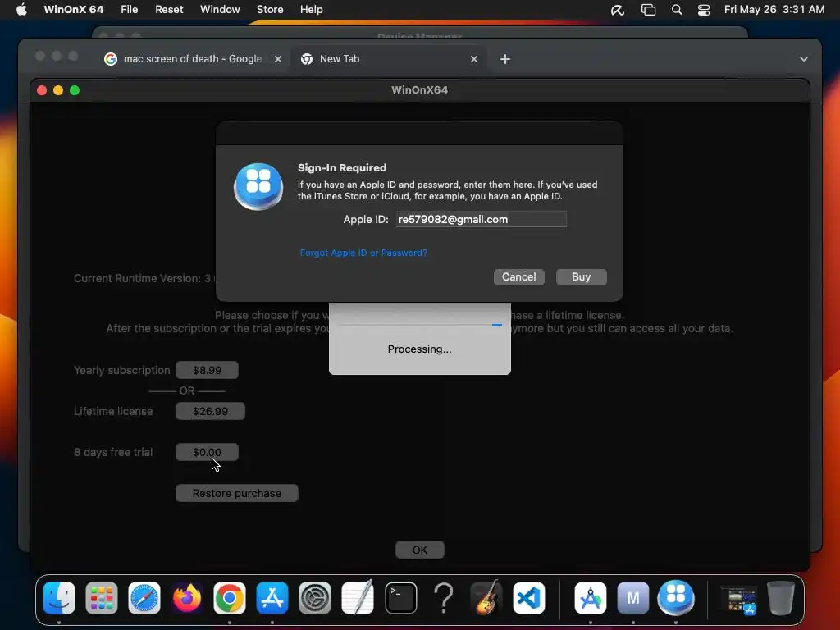Click Buy in the sign-in dialog
Image resolution: width=840 pixels, height=630 pixels.
click(582, 277)
